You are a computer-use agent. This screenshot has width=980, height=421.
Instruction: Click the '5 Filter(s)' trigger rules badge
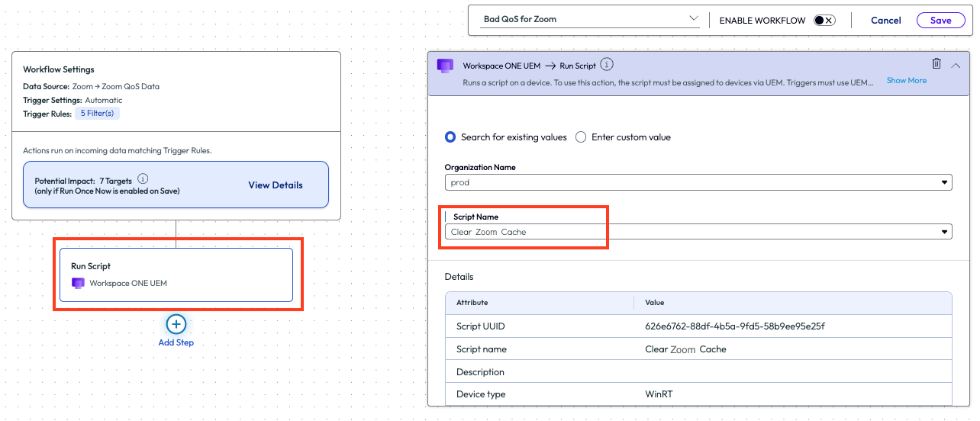pyautogui.click(x=97, y=114)
